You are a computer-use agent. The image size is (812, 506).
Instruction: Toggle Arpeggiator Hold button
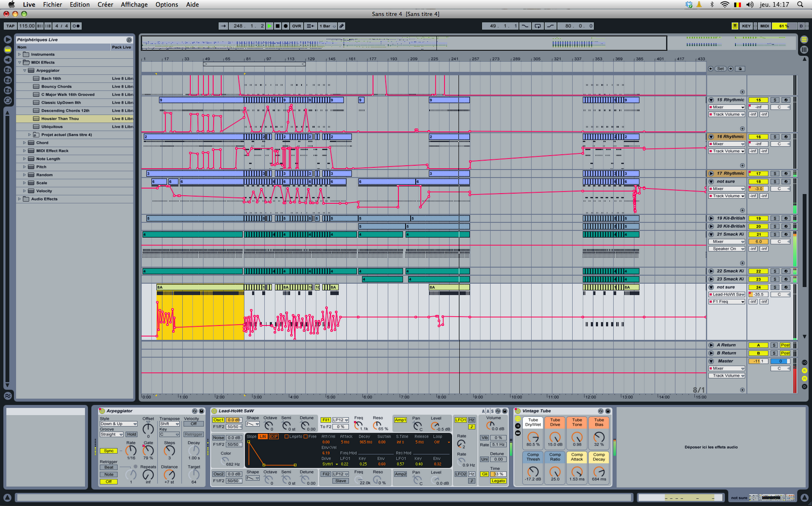click(x=131, y=435)
